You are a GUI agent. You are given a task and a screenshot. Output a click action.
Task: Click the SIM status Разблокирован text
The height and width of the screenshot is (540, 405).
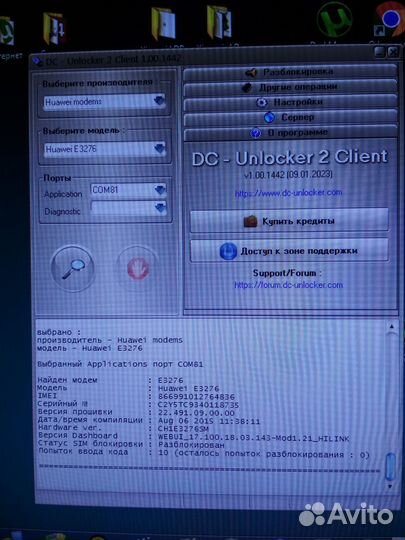191,445
